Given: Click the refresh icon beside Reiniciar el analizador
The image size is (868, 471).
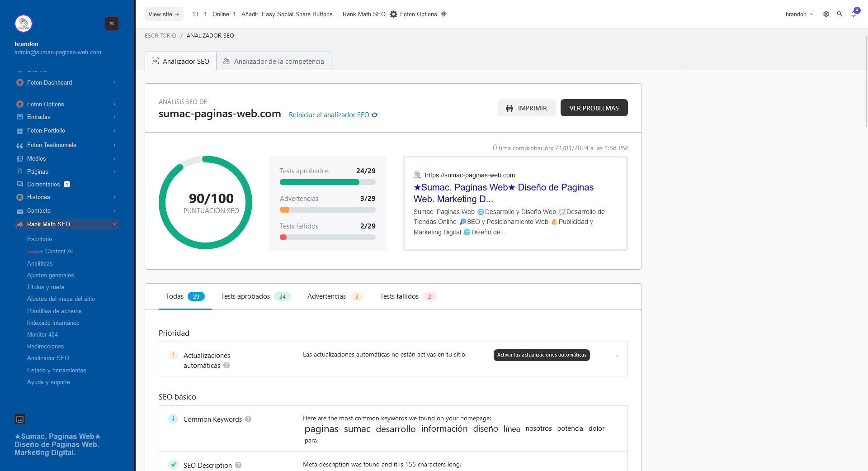Looking at the screenshot, I should click(375, 115).
